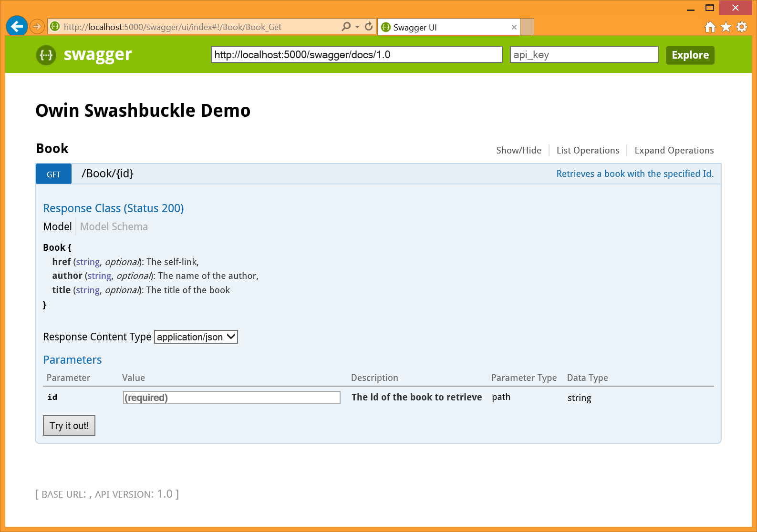The height and width of the screenshot is (532, 757).
Task: Click the GET method badge
Action: click(53, 174)
